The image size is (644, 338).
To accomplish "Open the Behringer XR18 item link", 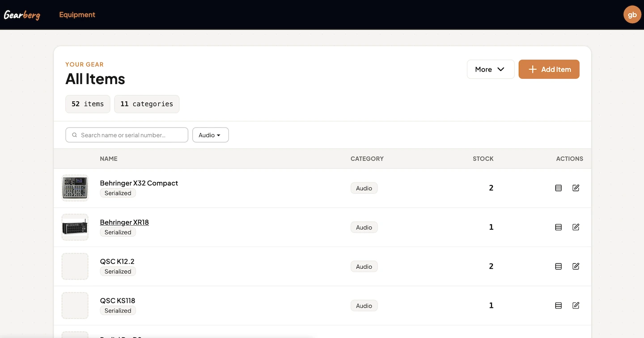I will [124, 222].
